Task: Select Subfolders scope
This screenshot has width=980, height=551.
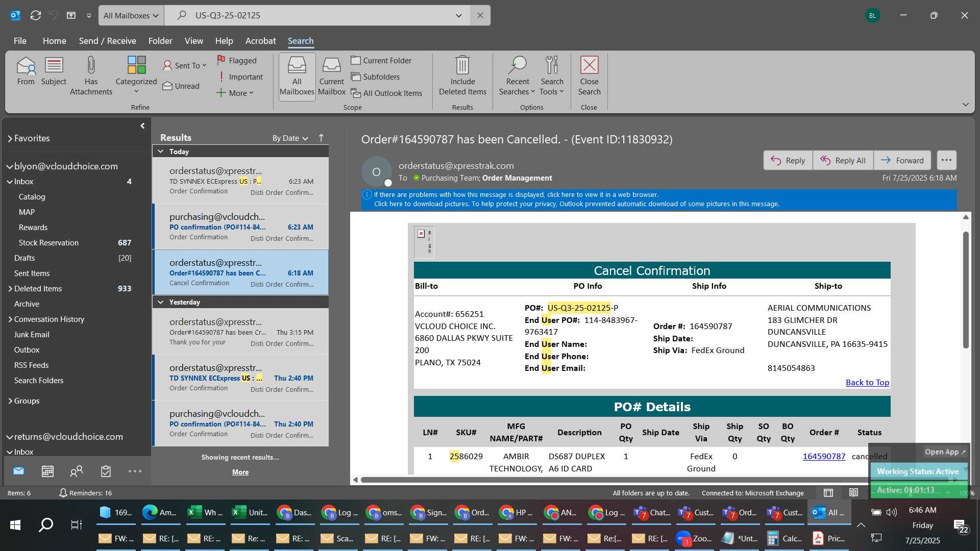Action: 375,77
